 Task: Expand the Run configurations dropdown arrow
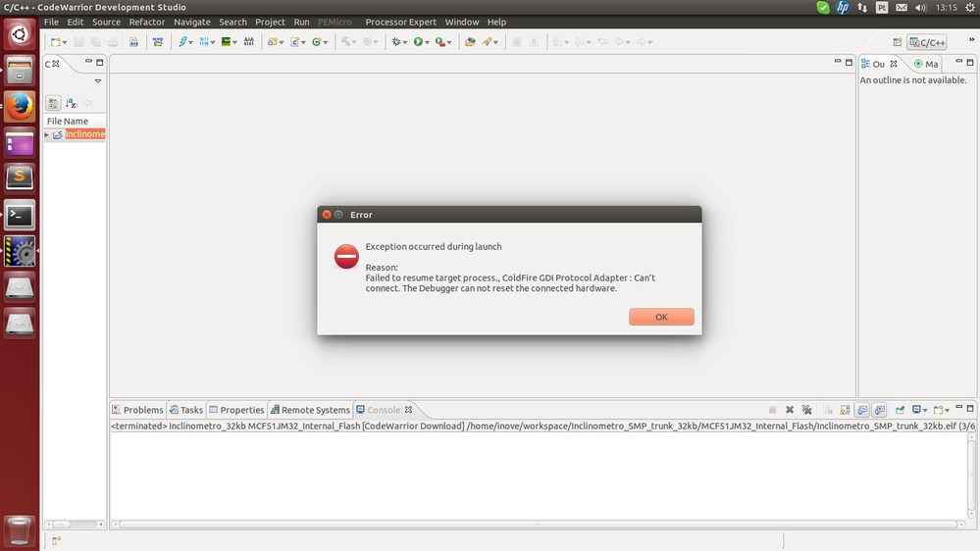tap(427, 42)
